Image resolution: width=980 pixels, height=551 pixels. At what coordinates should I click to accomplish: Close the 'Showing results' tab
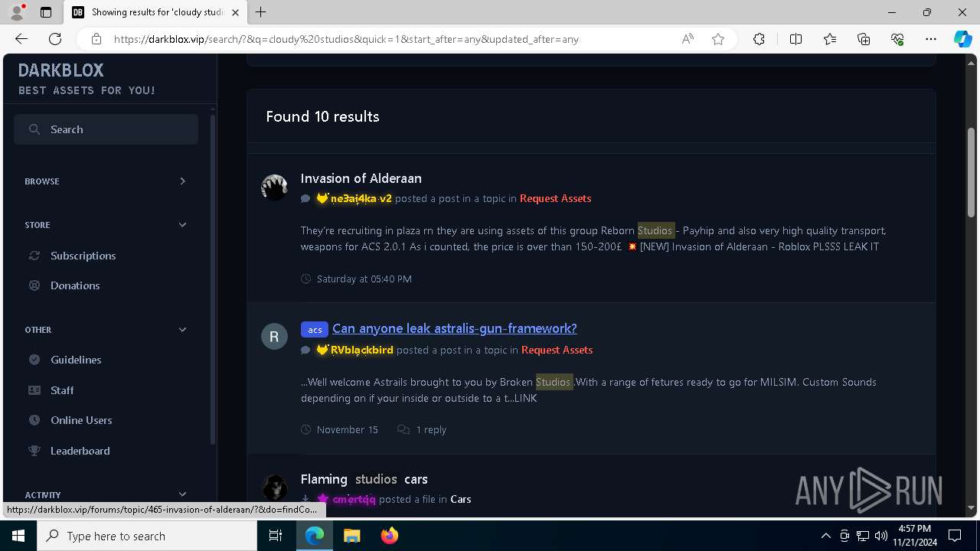point(236,12)
